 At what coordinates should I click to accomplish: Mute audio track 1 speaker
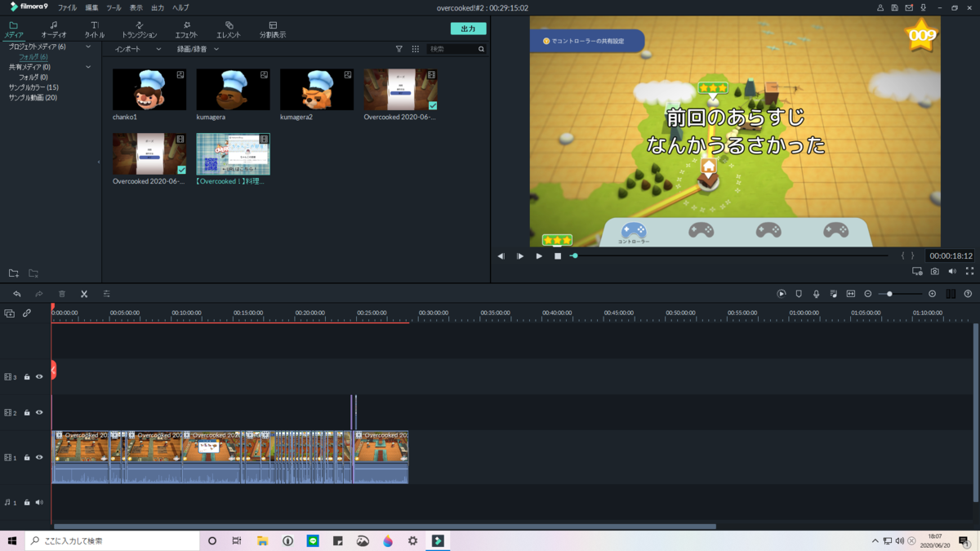coord(38,503)
